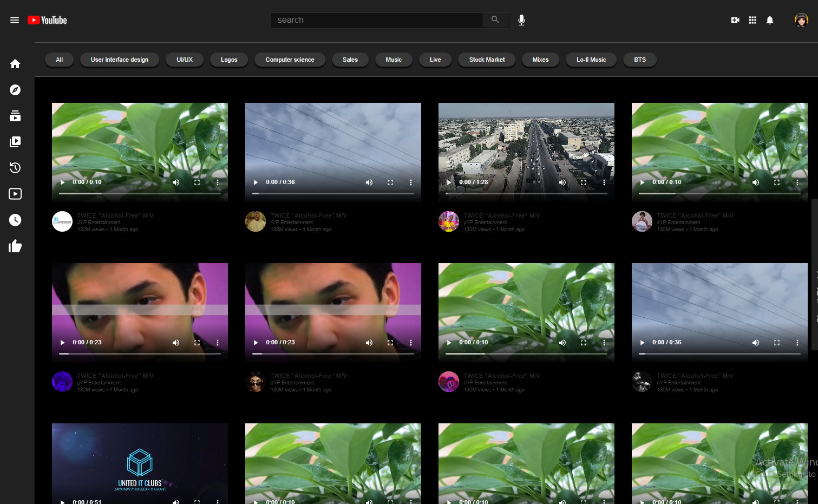Select the Lo-fi Music category chip
The height and width of the screenshot is (504, 818).
click(591, 60)
